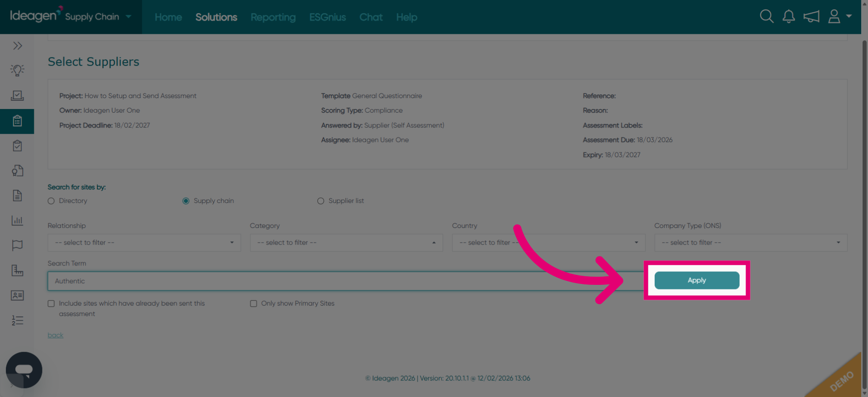The width and height of the screenshot is (868, 397).
Task: Click the Template General Questionnaire text
Action: (372, 96)
